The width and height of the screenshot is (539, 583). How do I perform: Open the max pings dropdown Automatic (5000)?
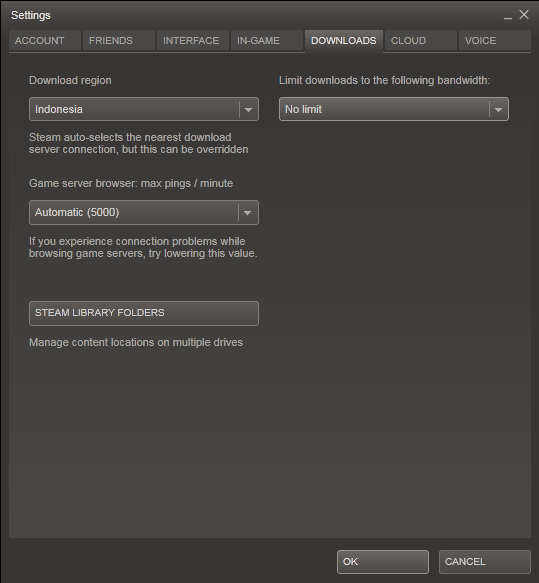[x=144, y=213]
